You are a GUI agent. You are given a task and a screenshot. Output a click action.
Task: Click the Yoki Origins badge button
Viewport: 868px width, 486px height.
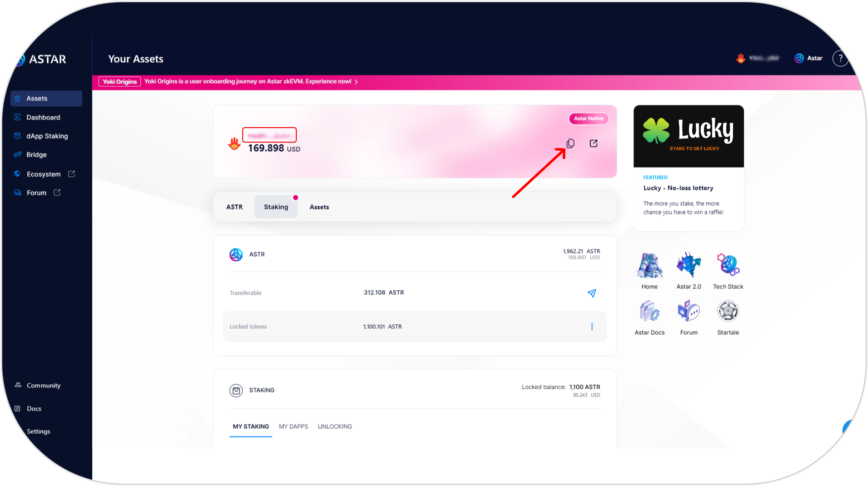coord(120,82)
